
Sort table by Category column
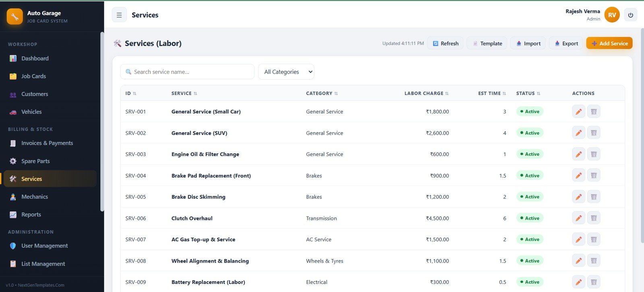click(x=336, y=93)
